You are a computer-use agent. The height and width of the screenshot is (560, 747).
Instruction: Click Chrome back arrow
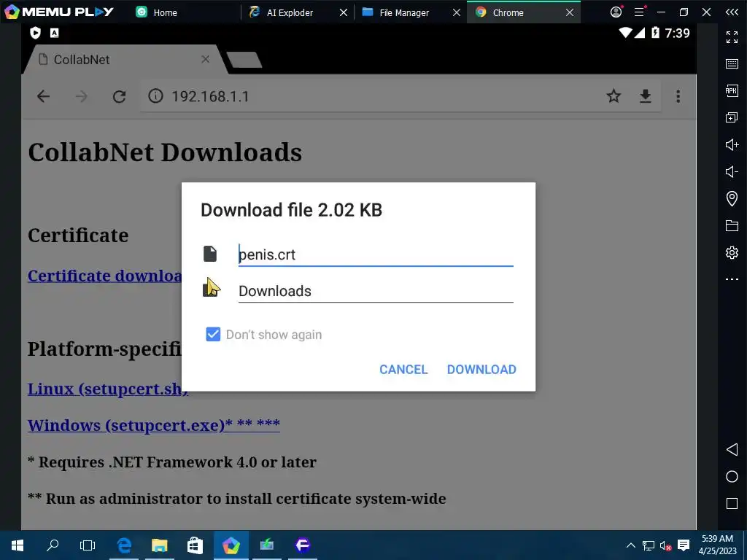pos(43,97)
